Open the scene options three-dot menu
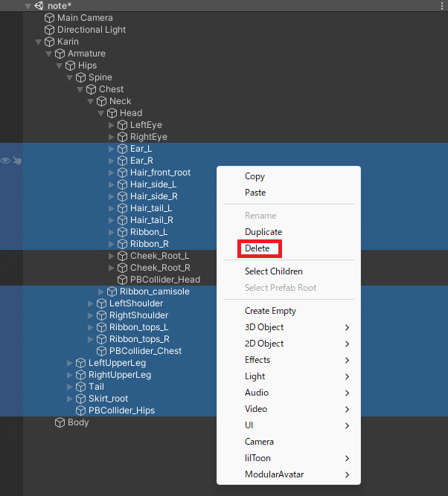Image resolution: width=448 pixels, height=496 pixels. tap(442, 6)
